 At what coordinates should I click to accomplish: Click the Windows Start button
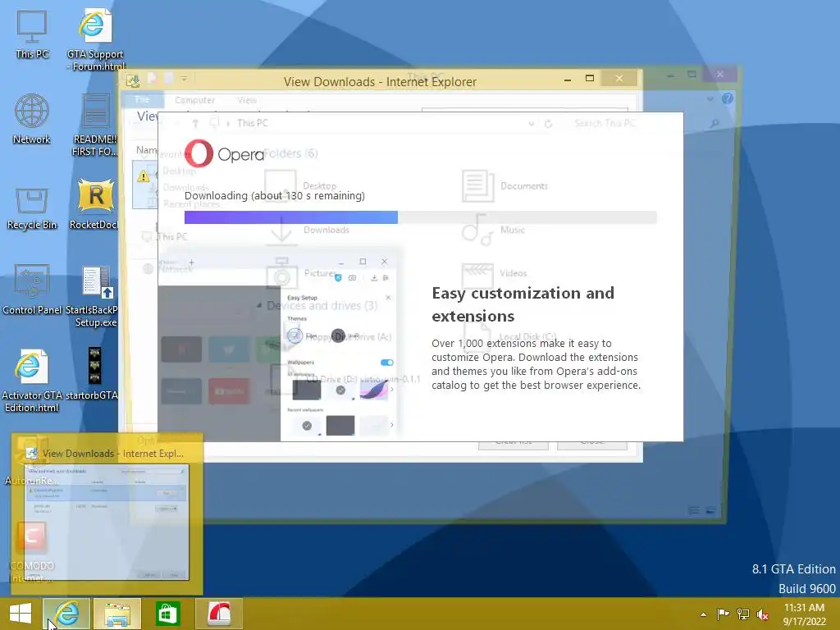coord(21,614)
